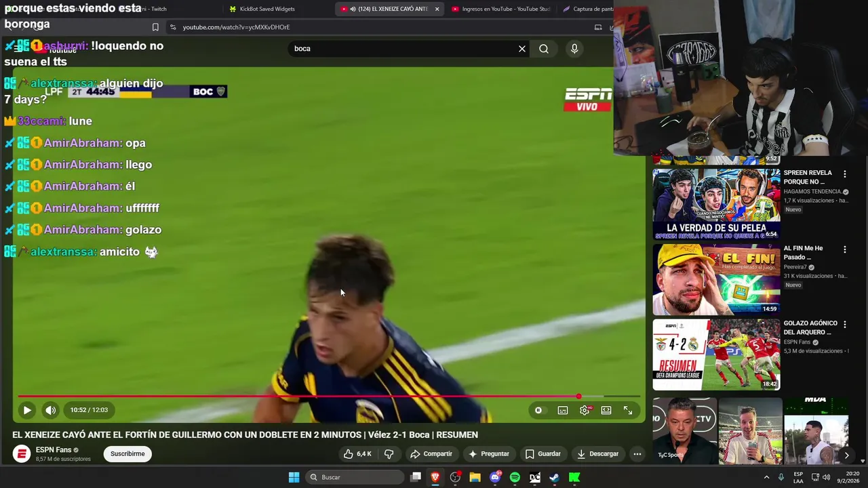Click the taskbar Buscar search field
The height and width of the screenshot is (488, 868).
353,477
